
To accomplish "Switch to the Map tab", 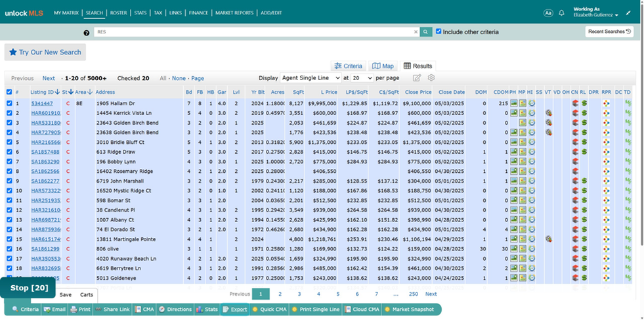I will point(383,66).
